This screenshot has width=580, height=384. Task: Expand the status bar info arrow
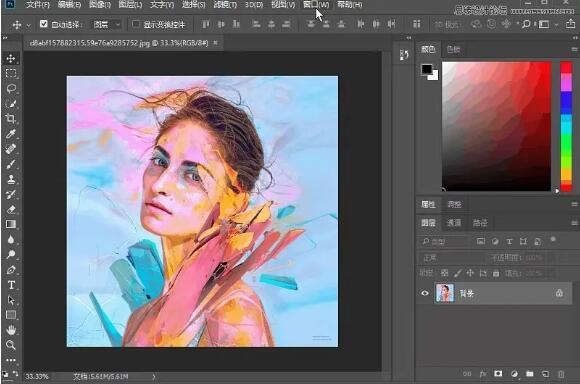click(x=154, y=377)
